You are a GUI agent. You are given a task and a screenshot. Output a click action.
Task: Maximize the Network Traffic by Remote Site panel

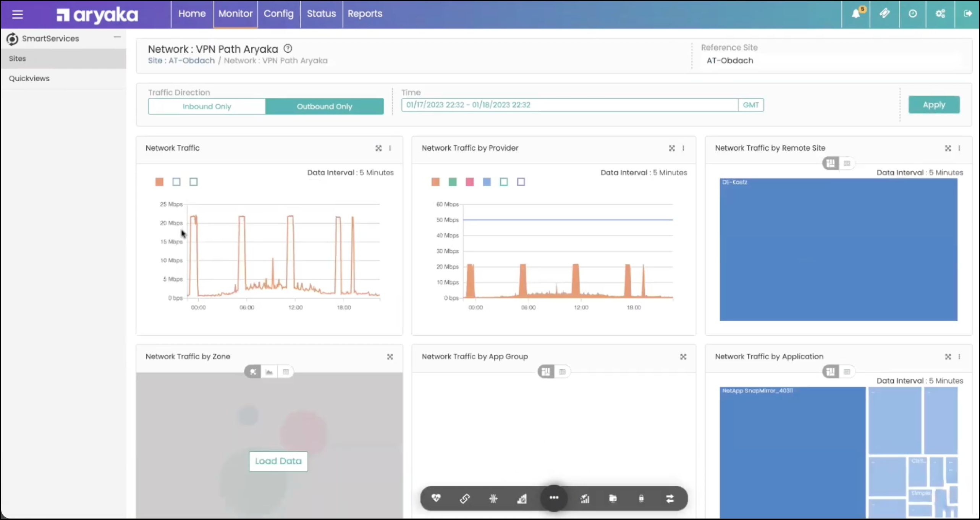point(948,148)
